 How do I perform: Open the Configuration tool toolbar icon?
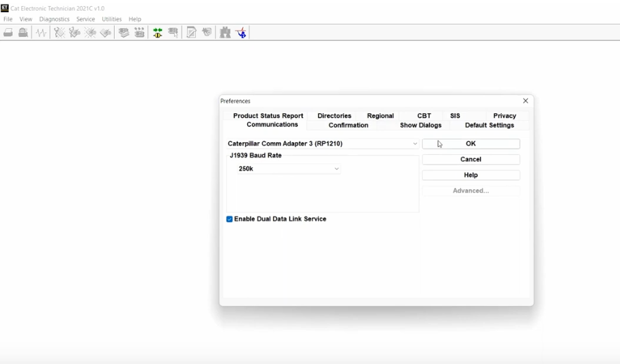click(x=139, y=33)
